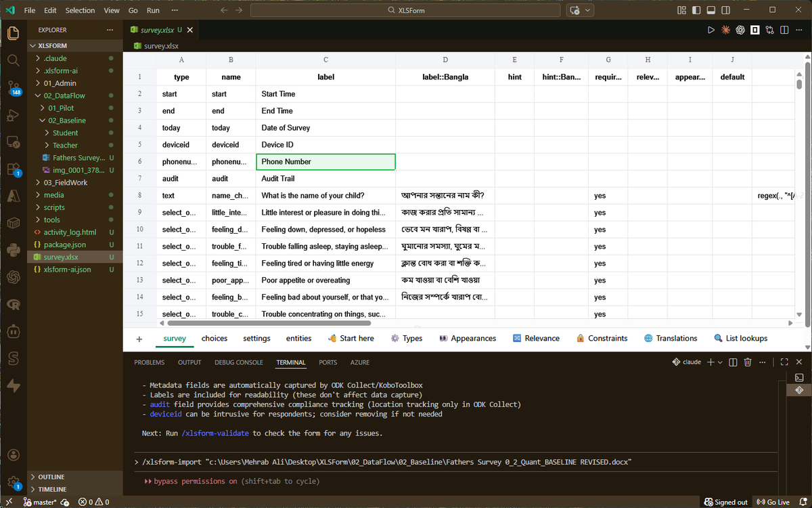Split the editor right
This screenshot has height=508, width=812.
click(x=785, y=30)
